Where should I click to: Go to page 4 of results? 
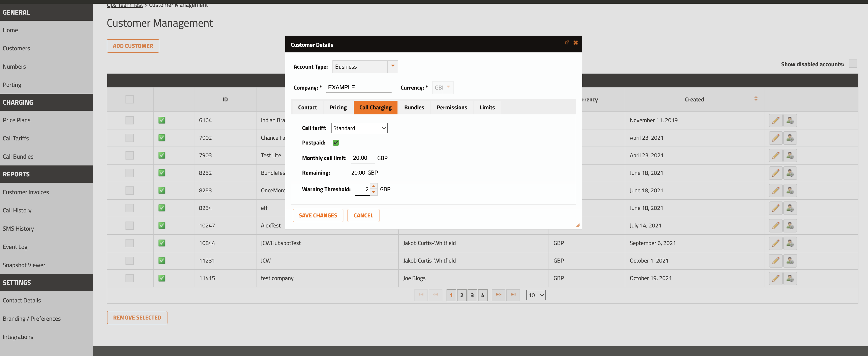[483, 295]
